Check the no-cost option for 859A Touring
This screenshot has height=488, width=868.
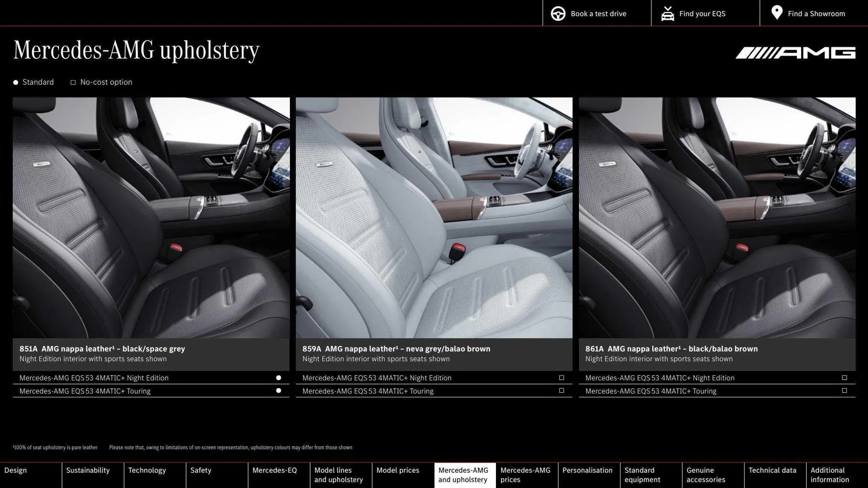coord(561,390)
